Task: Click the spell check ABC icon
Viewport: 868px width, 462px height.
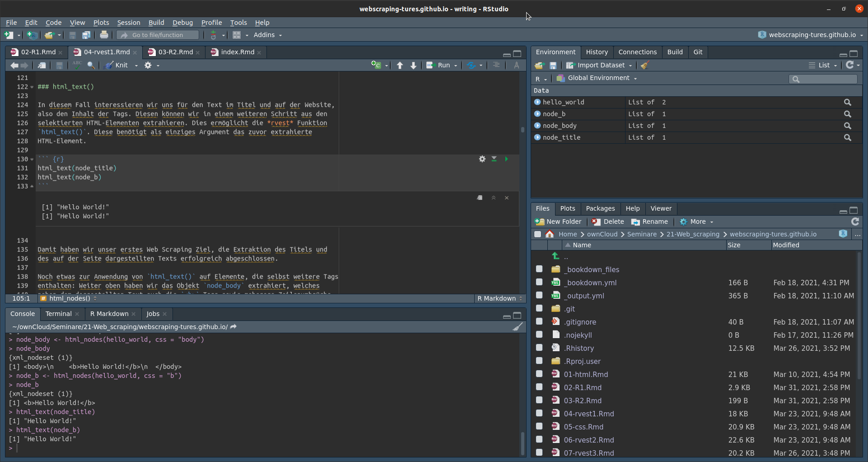Action: coord(77,65)
